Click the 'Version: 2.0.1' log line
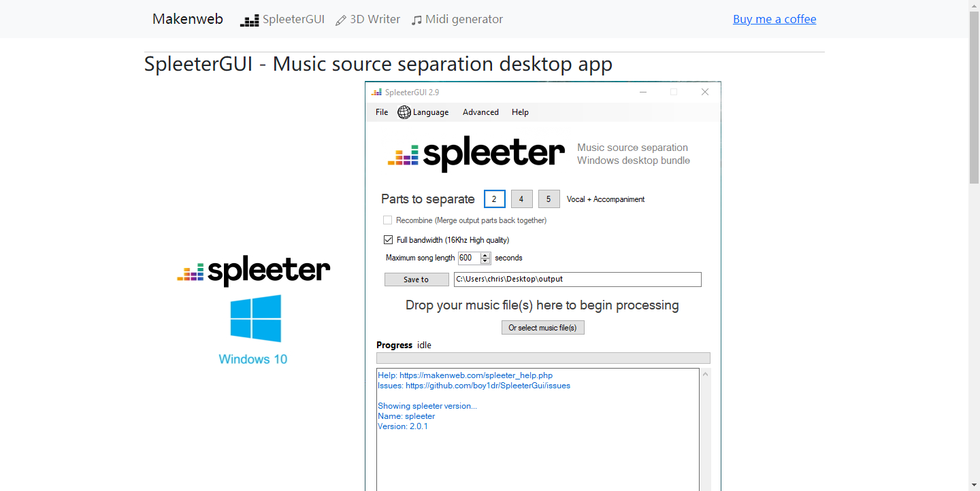Viewport: 980px width, 491px height. click(x=403, y=426)
